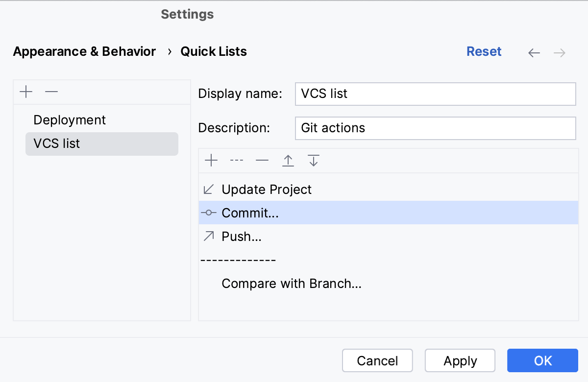Go back to previous settings page

click(534, 53)
